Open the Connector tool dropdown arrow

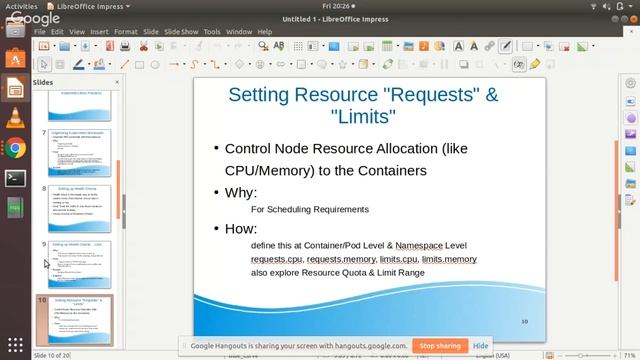(x=225, y=64)
